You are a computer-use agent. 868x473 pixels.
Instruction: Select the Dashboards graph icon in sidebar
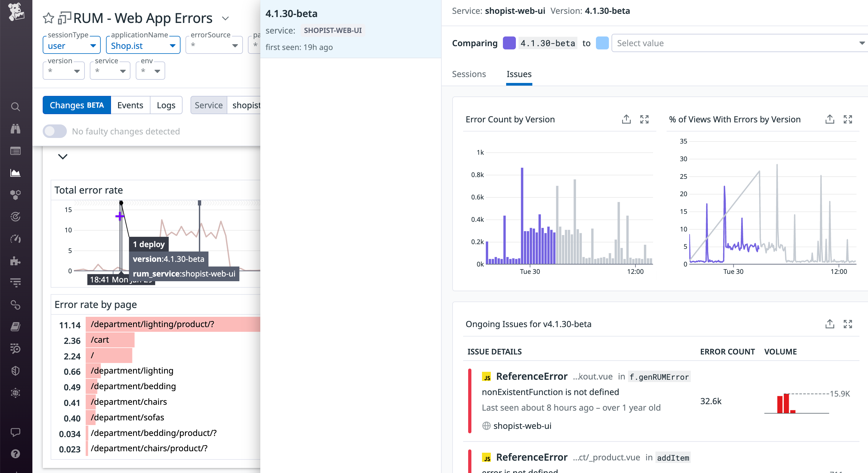(x=16, y=173)
